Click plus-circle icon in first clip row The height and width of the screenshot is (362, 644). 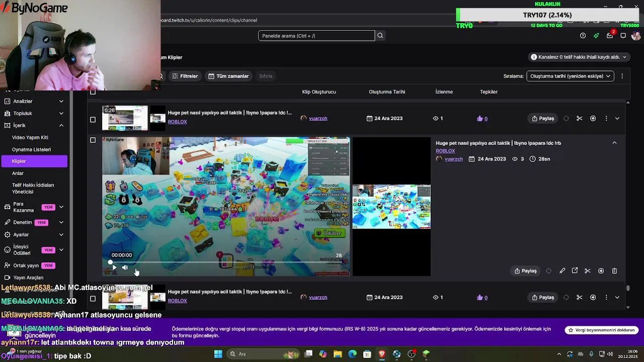(593, 119)
